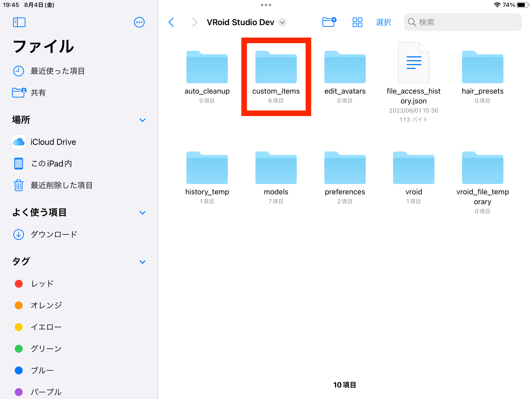The height and width of the screenshot is (399, 532).
Task: Tap the Wi-Fi status icon
Action: pyautogui.click(x=497, y=5)
